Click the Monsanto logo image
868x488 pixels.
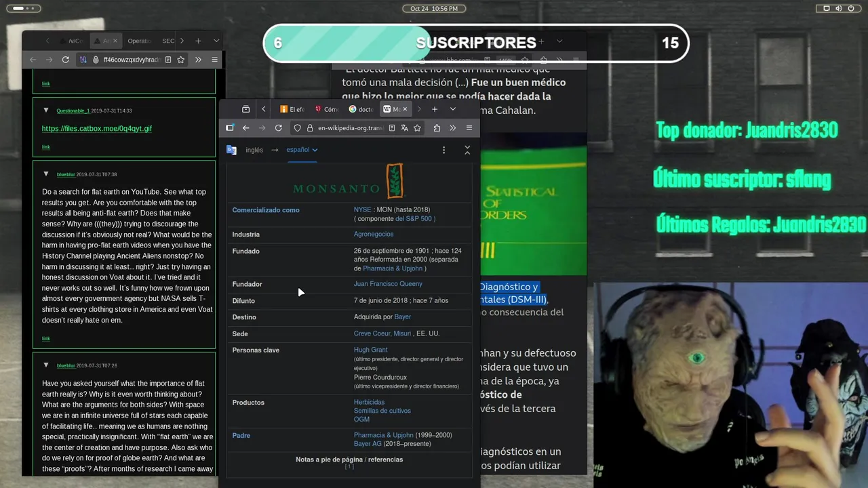coord(349,181)
